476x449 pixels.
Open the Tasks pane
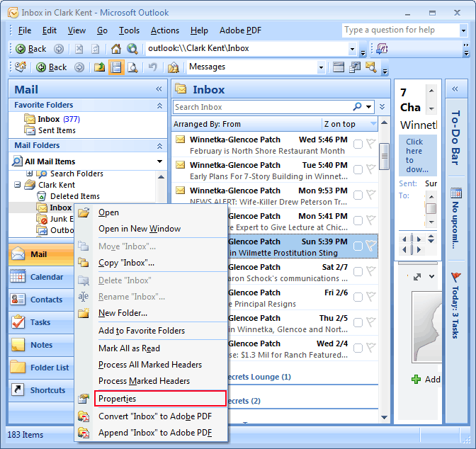coord(42,322)
